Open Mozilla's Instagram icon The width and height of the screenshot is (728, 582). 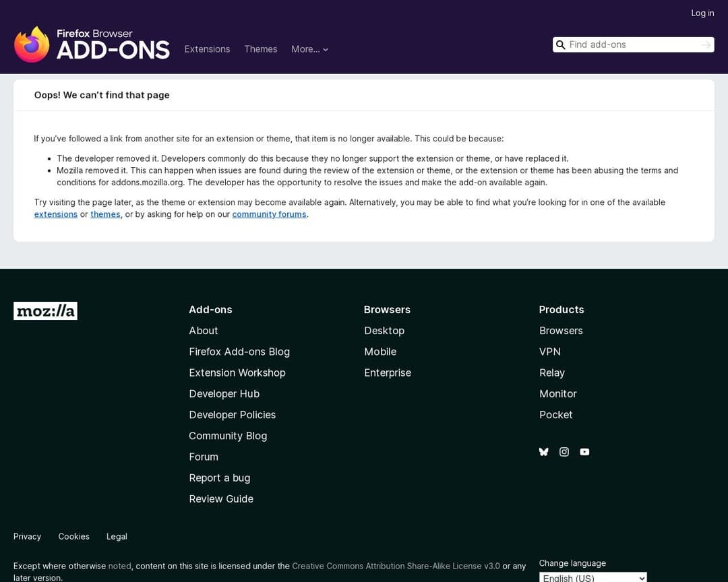click(x=564, y=452)
